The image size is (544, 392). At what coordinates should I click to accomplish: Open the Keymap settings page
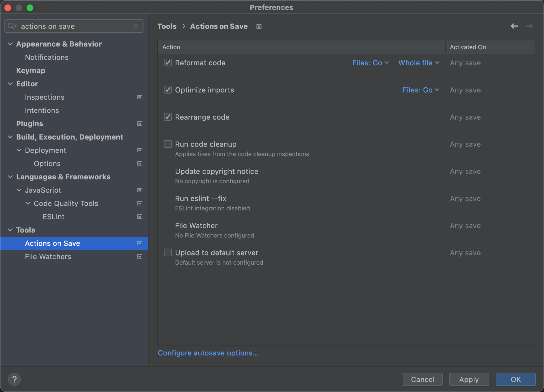point(30,71)
